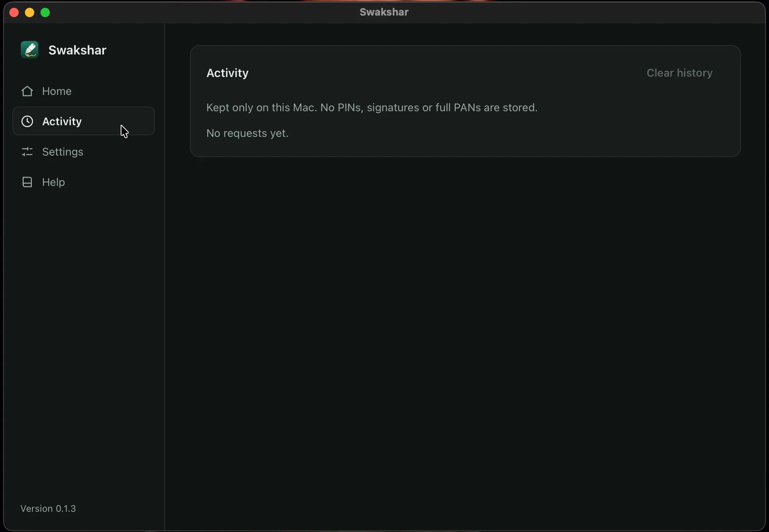
Task: Go to Settings in the sidebar
Action: click(x=63, y=152)
